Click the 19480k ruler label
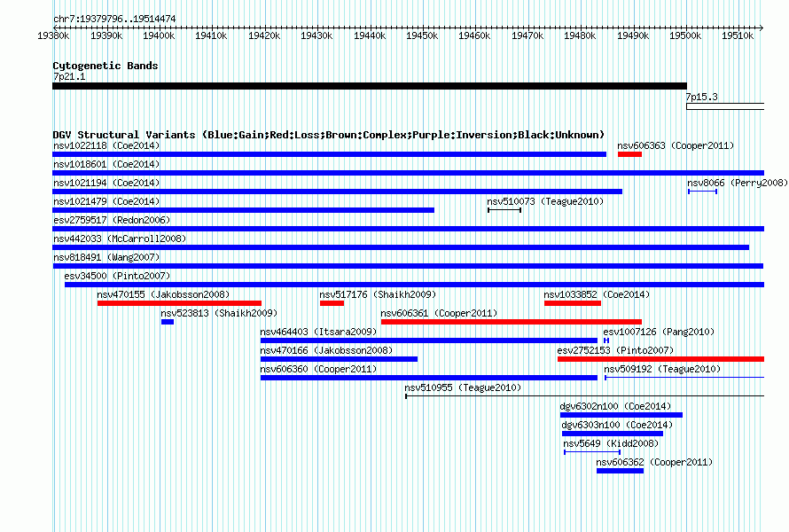 [x=580, y=35]
